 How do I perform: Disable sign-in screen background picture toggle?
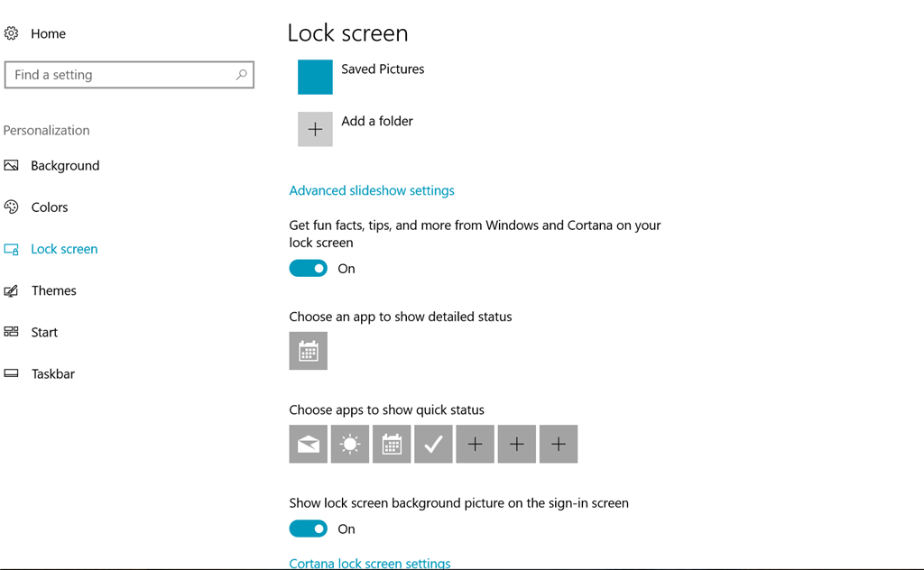point(309,529)
